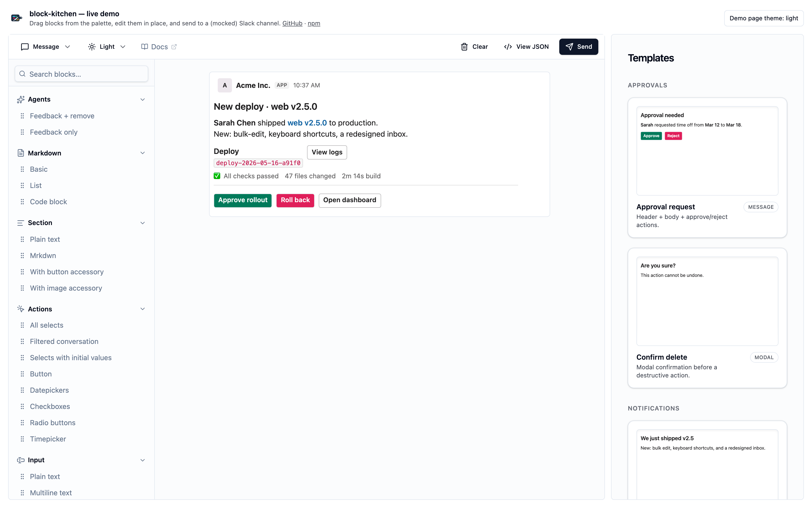Click the 47 files changed text
The height and width of the screenshot is (508, 812).
click(310, 176)
